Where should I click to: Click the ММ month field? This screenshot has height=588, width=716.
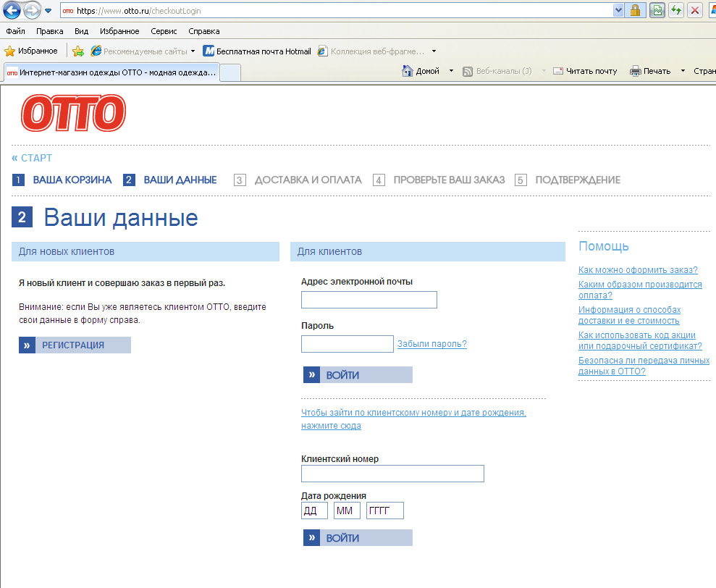pos(347,511)
